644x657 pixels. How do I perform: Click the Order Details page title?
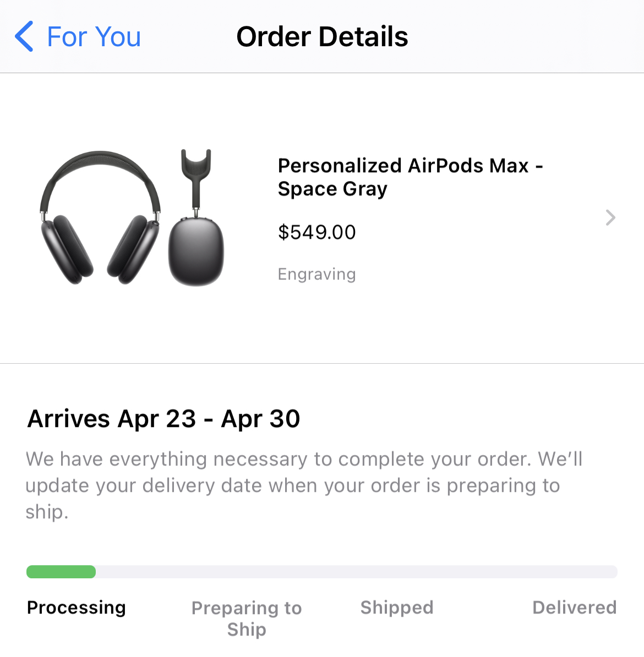click(x=322, y=37)
